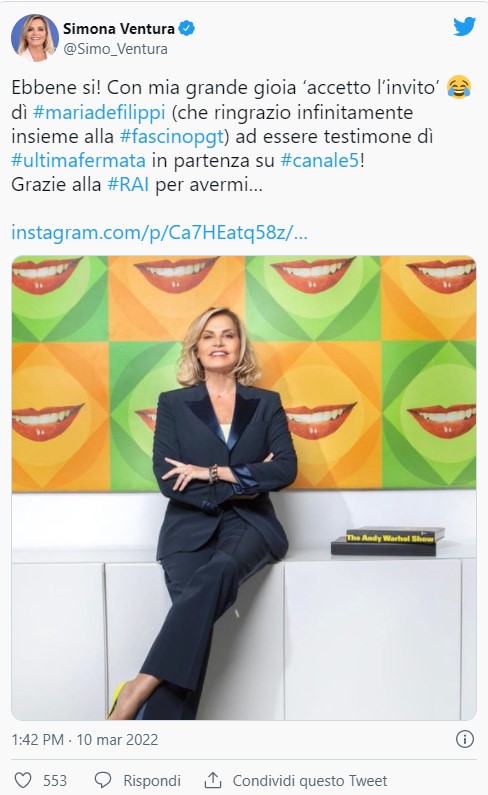Open the #ultimafermata hashtag

coord(79,161)
